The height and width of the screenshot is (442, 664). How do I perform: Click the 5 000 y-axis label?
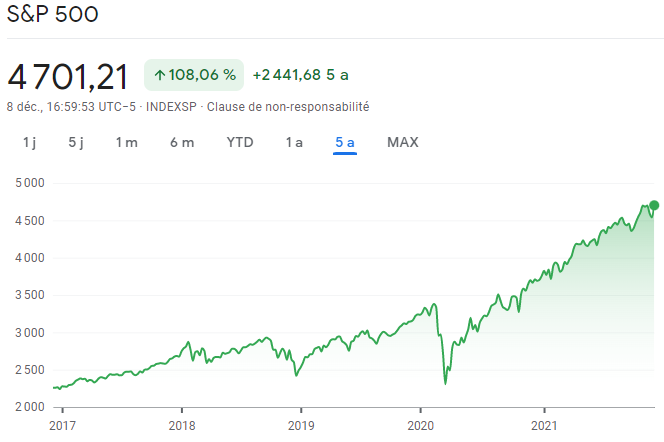pos(32,183)
